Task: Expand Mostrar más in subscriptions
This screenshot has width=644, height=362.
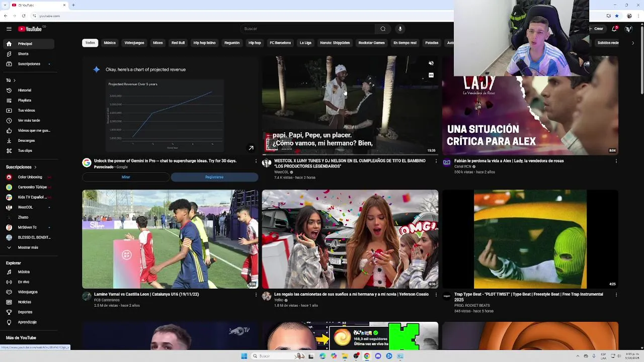Action: pyautogui.click(x=28, y=247)
